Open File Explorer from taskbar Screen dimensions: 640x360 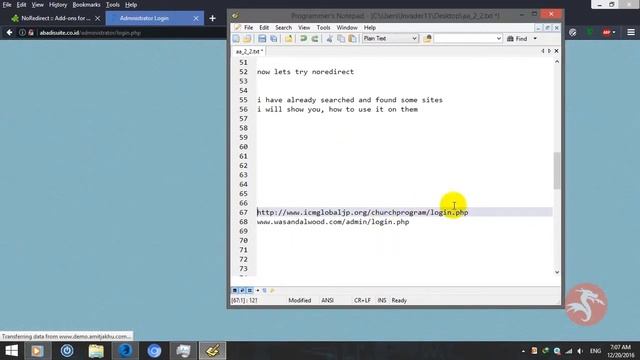click(x=96, y=351)
